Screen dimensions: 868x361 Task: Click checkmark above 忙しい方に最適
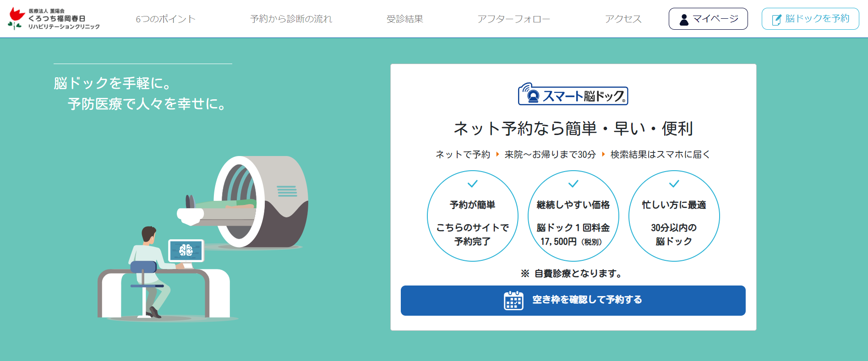click(x=674, y=184)
